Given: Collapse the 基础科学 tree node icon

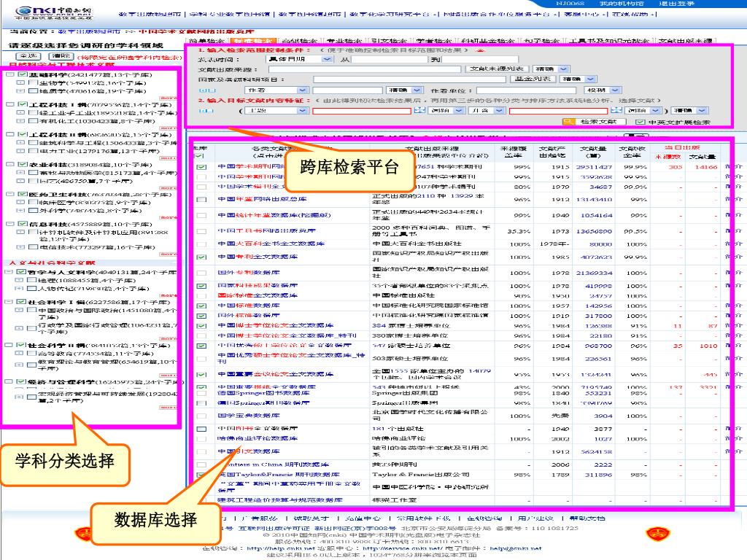Looking at the screenshot, I should click(x=9, y=74).
